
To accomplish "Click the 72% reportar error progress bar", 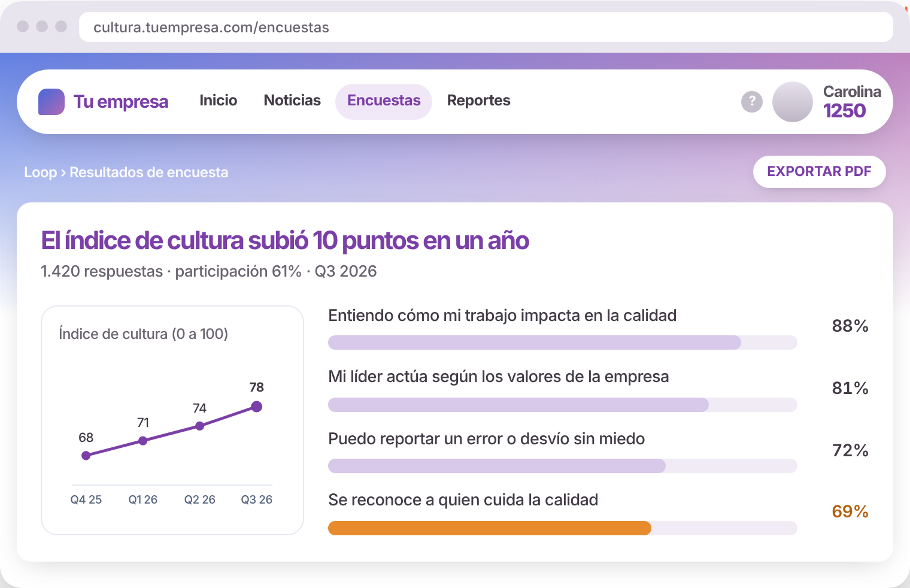I will [x=563, y=466].
